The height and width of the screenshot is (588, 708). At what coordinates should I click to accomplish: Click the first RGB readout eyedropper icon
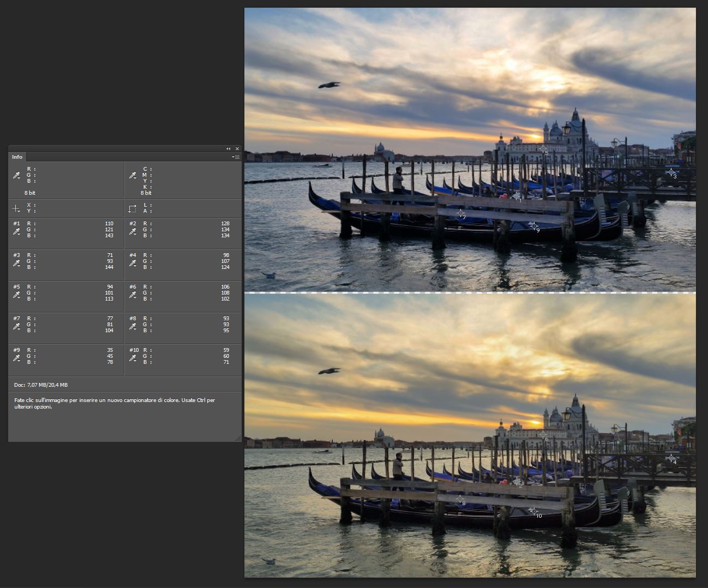(16, 176)
